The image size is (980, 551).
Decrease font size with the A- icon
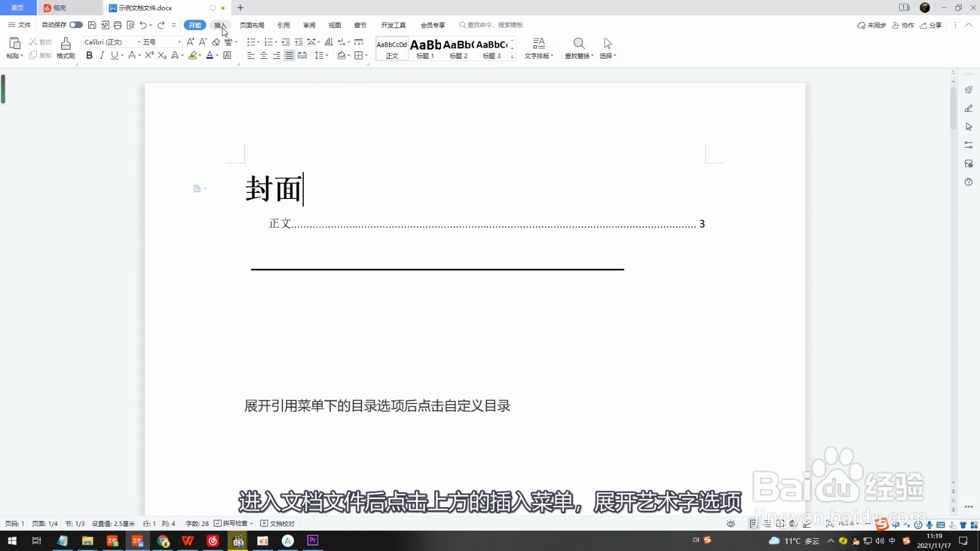pyautogui.click(x=203, y=42)
